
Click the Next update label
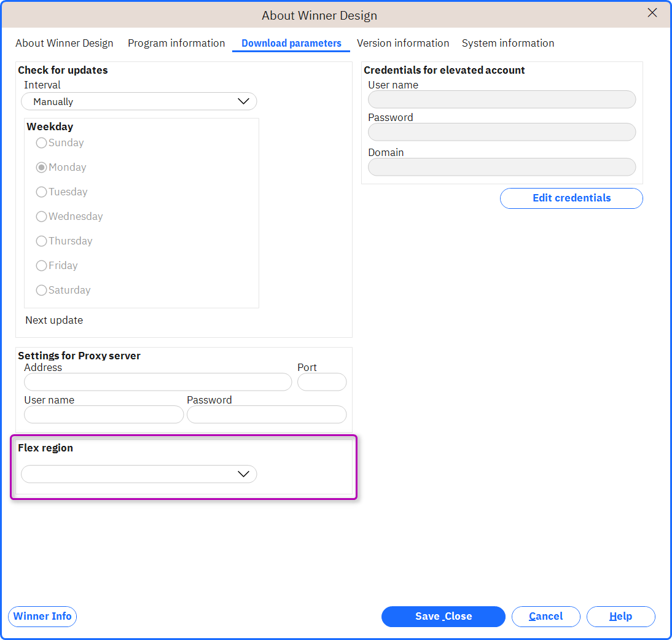click(x=54, y=320)
